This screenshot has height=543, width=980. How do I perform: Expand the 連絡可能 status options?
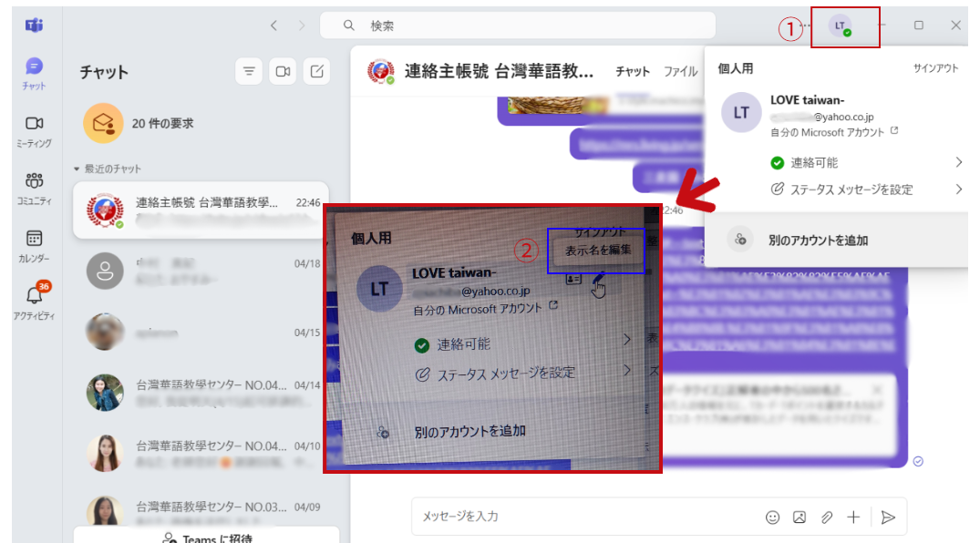(x=958, y=162)
